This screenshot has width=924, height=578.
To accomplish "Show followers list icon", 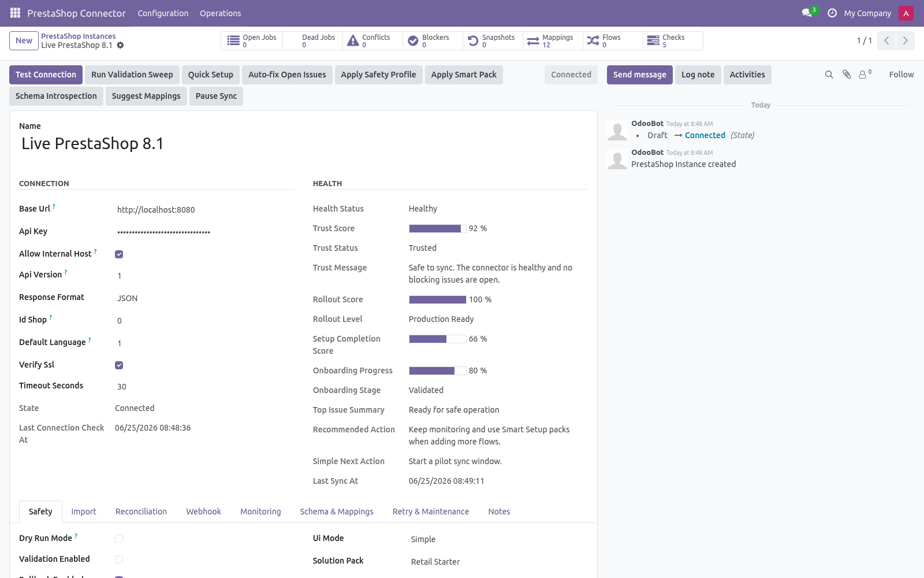I will click(x=865, y=75).
